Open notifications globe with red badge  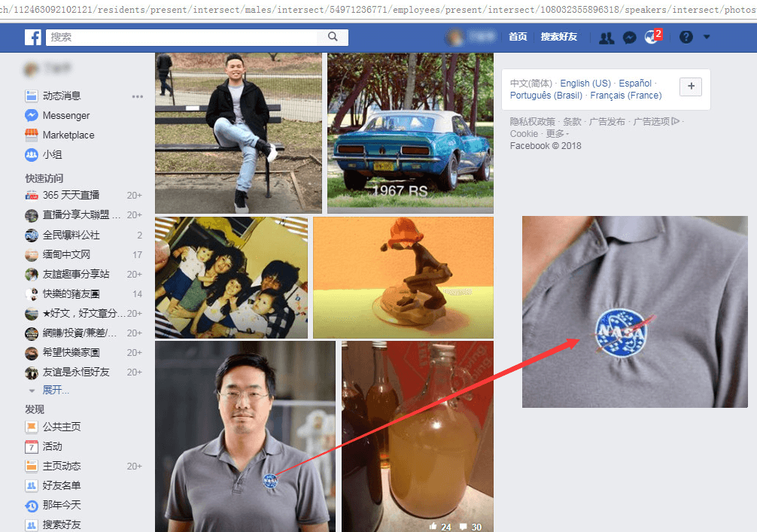pos(652,38)
